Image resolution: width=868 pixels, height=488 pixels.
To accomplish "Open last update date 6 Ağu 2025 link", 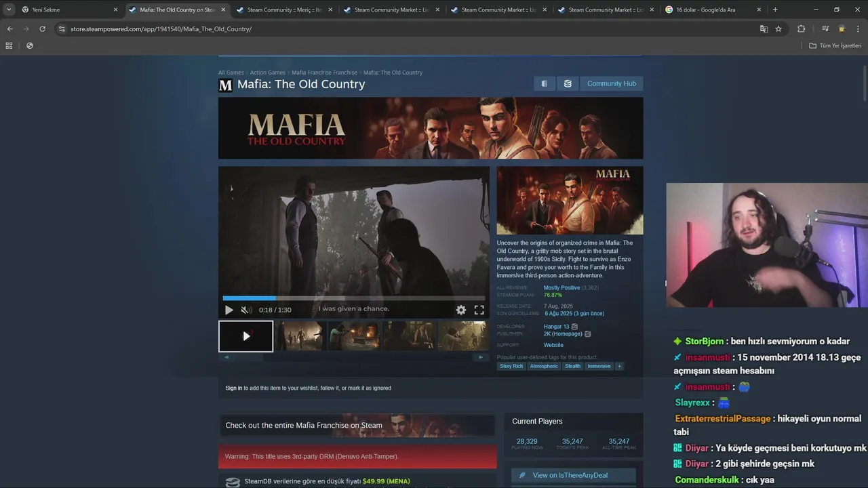I will coord(574,314).
